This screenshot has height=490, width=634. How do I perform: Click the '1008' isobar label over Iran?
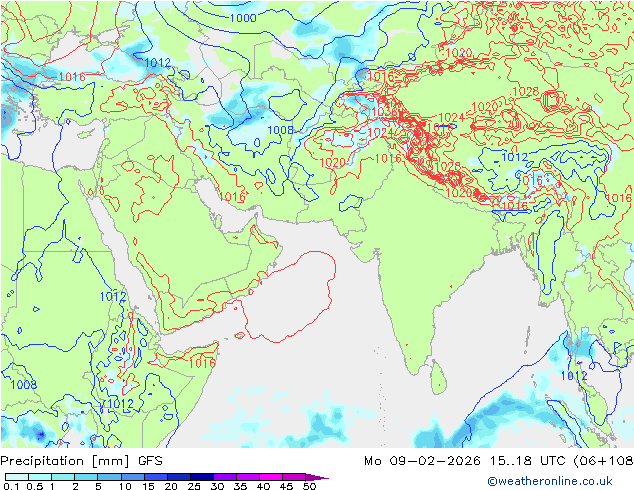[280, 130]
